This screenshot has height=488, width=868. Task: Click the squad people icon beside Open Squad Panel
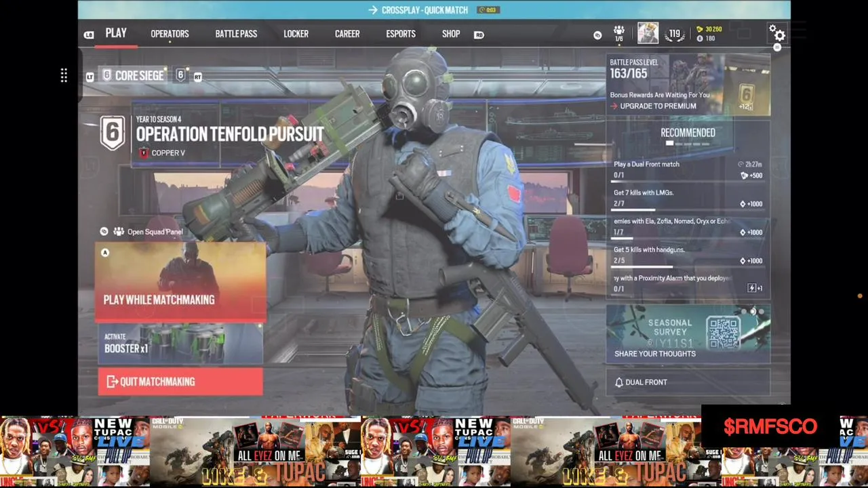coord(119,232)
